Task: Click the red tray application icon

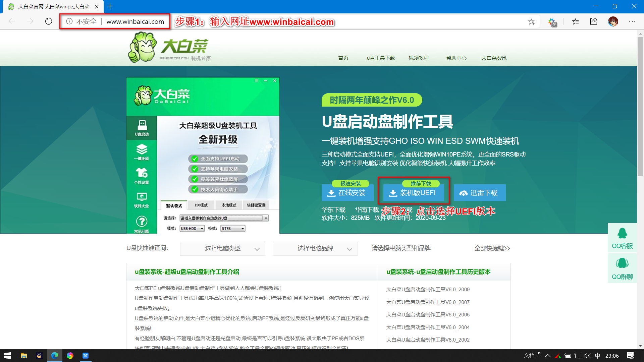Action: pos(558,356)
